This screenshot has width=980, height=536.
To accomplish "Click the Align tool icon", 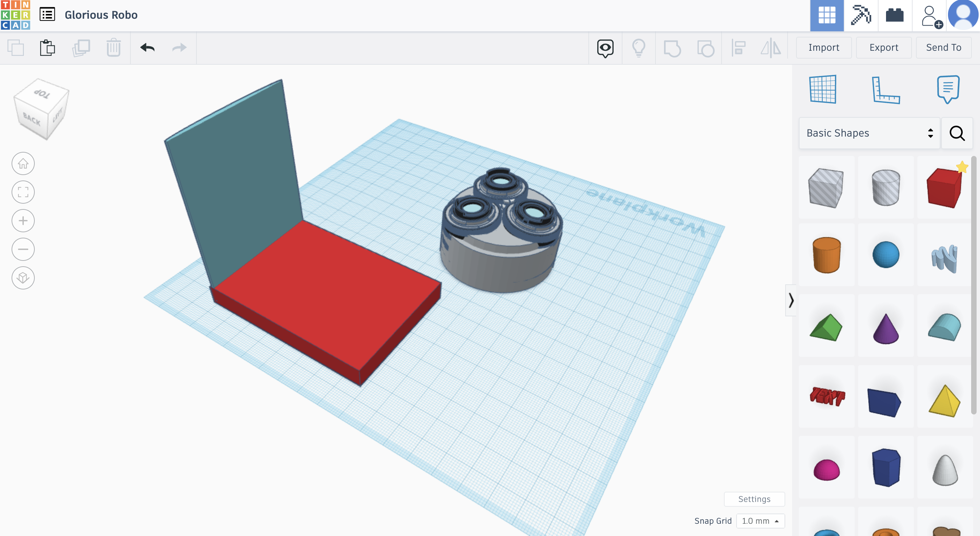I will tap(739, 48).
